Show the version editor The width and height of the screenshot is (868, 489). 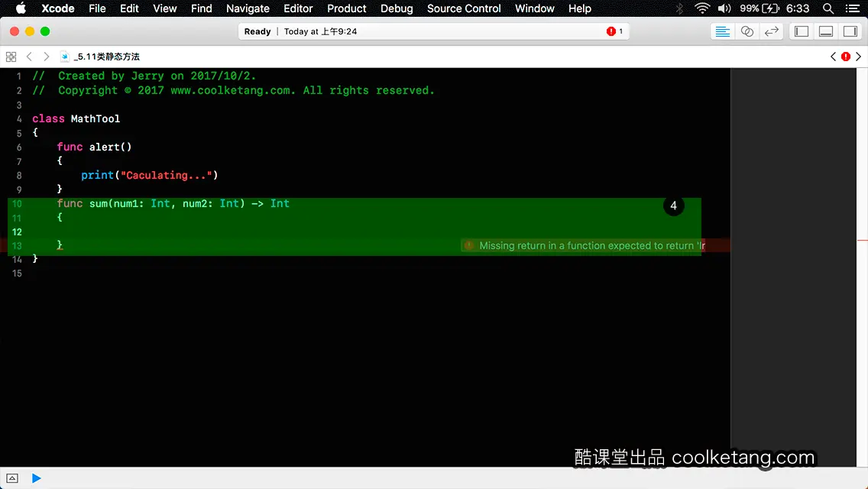[x=771, y=31]
